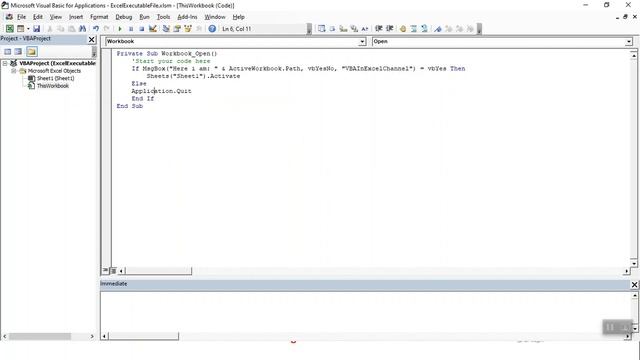The image size is (640, 360).
Task: Click the List Constants icon
Action: point(332,29)
